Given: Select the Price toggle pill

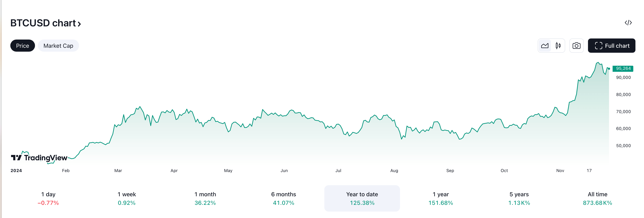Looking at the screenshot, I should 22,46.
